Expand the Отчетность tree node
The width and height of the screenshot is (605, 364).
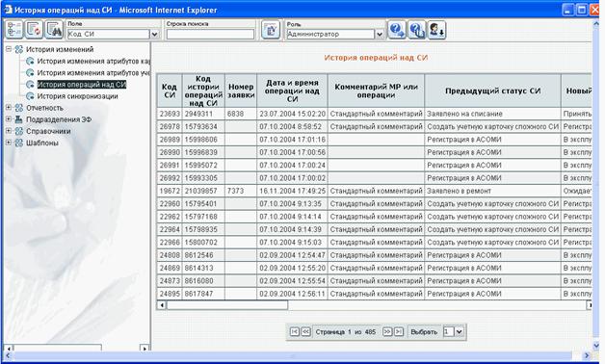(8, 108)
